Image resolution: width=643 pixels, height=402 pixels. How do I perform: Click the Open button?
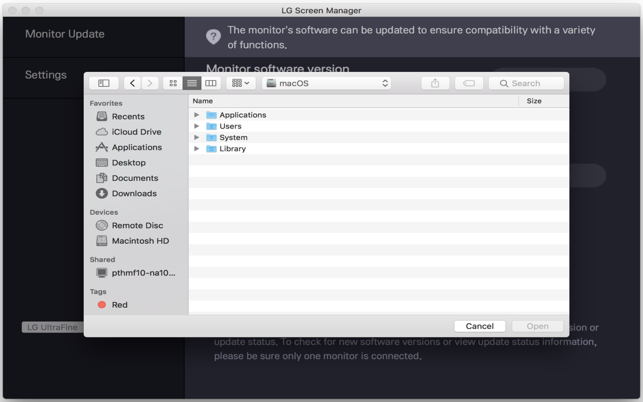pyautogui.click(x=537, y=326)
